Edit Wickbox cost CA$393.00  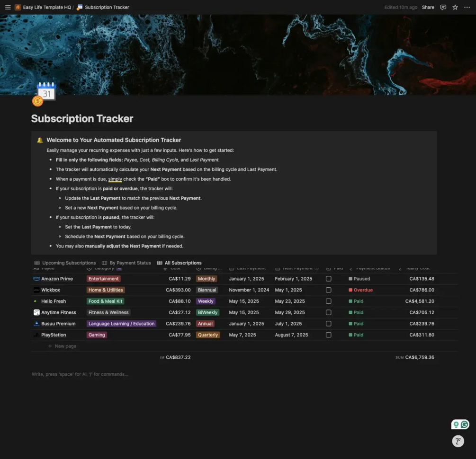[x=178, y=290]
